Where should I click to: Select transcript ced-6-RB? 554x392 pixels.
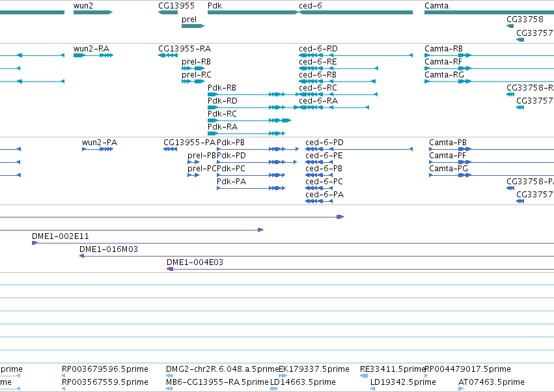coord(318,75)
